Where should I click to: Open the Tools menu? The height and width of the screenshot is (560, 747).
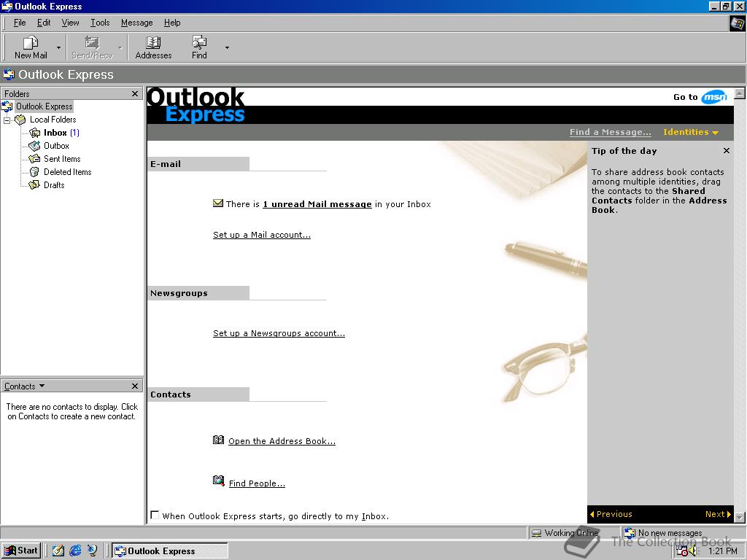point(100,23)
